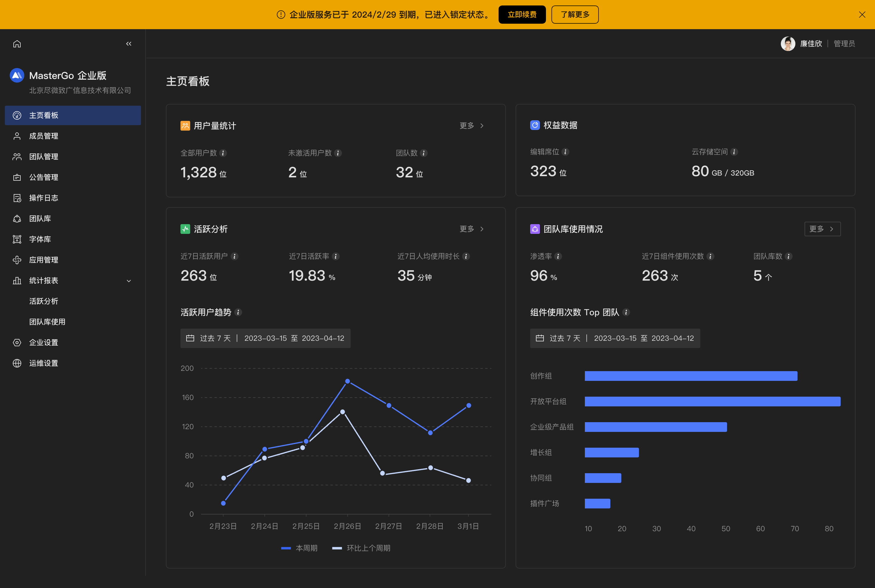Click the 统计报表 bar chart icon

tap(17, 281)
